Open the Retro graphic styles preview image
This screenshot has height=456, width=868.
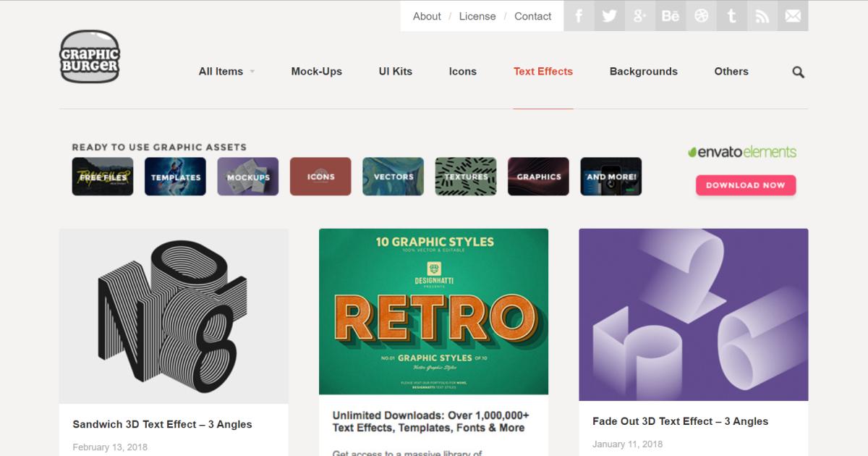pos(433,312)
